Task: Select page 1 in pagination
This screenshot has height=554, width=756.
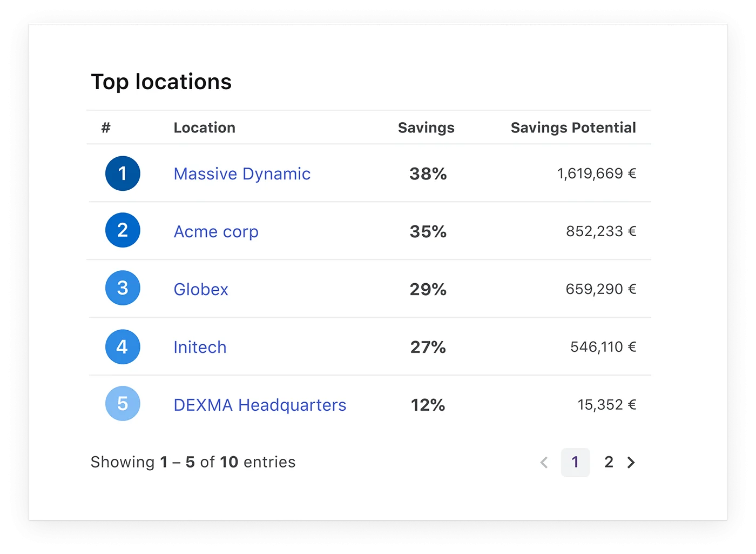Action: 575,463
